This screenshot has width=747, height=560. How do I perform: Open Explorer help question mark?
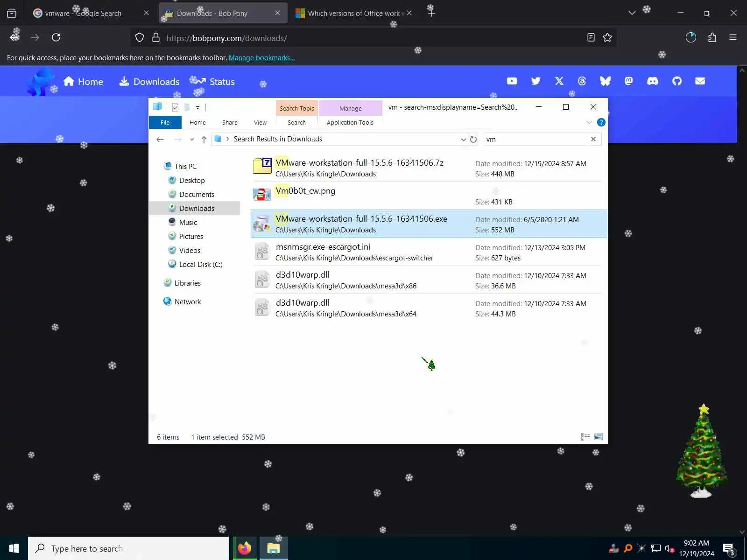click(601, 122)
